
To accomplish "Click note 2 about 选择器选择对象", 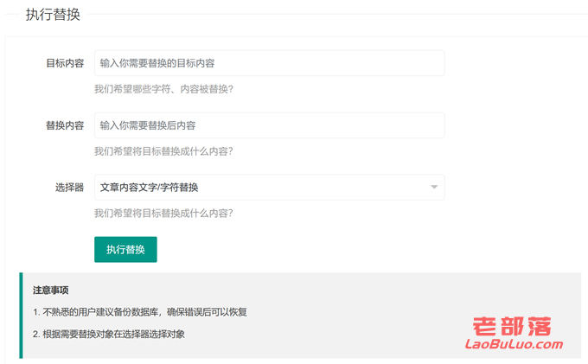I will pyautogui.click(x=109, y=334).
